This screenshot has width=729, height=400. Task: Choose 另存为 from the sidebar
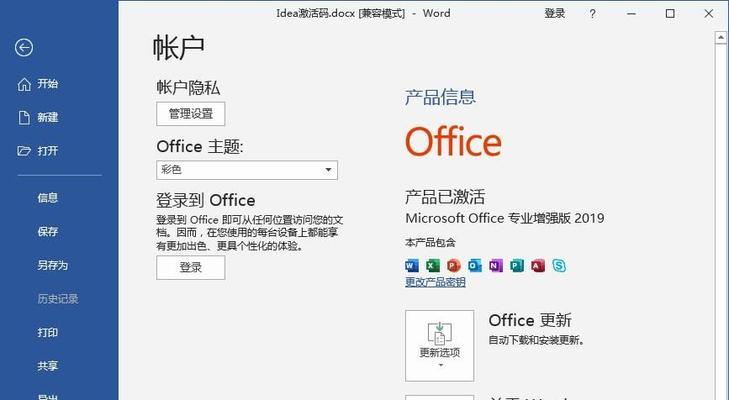point(53,265)
